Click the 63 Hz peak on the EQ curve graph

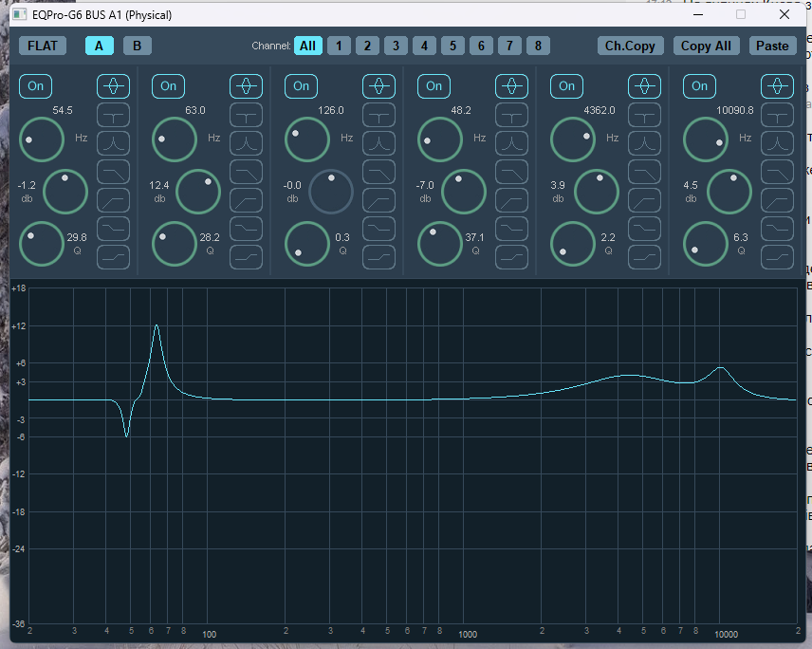(157, 325)
